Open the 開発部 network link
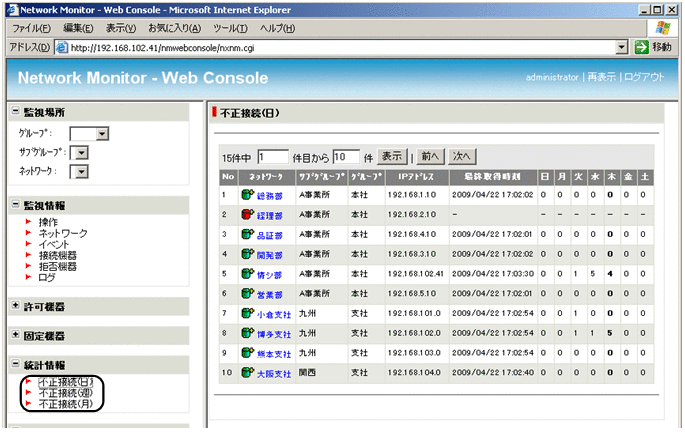The image size is (685, 432). (269, 255)
